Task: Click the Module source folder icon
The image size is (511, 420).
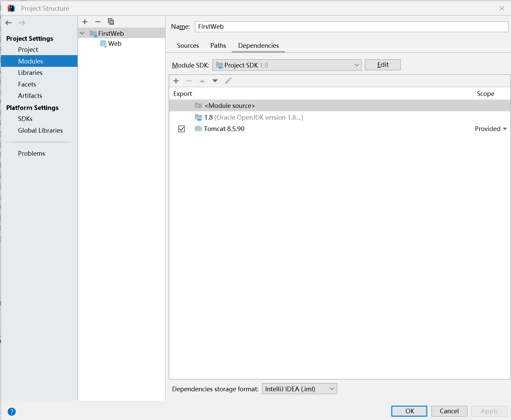Action: (x=198, y=106)
